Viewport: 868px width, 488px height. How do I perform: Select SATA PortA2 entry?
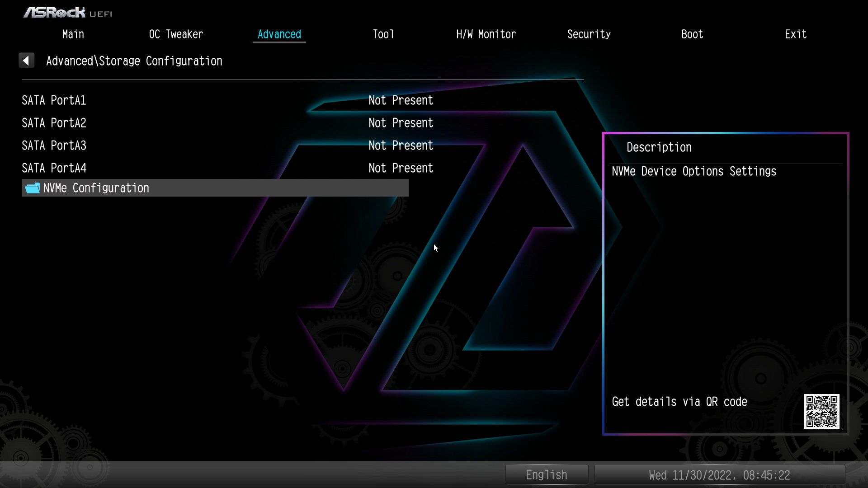tap(54, 123)
